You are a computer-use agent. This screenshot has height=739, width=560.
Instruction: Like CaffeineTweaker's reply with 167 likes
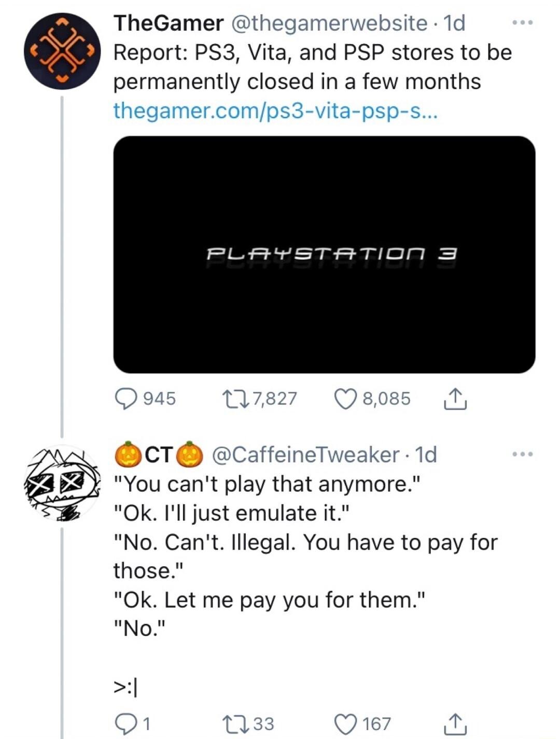click(x=346, y=723)
